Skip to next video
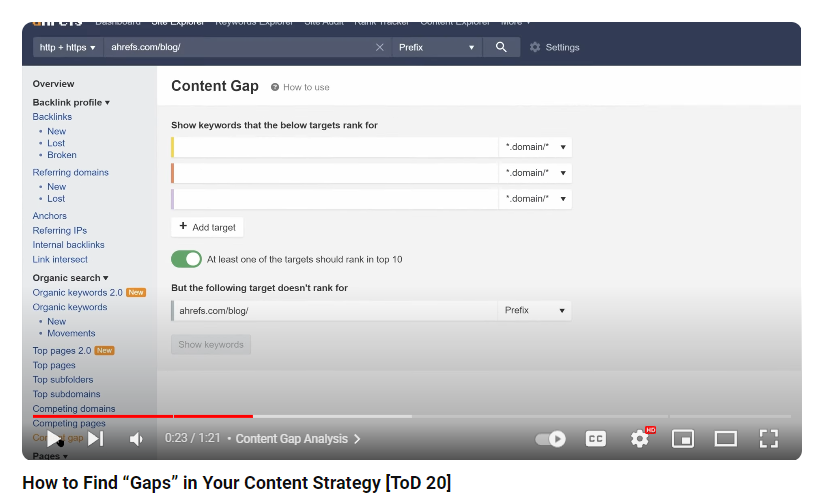The image size is (815, 494). 96,439
